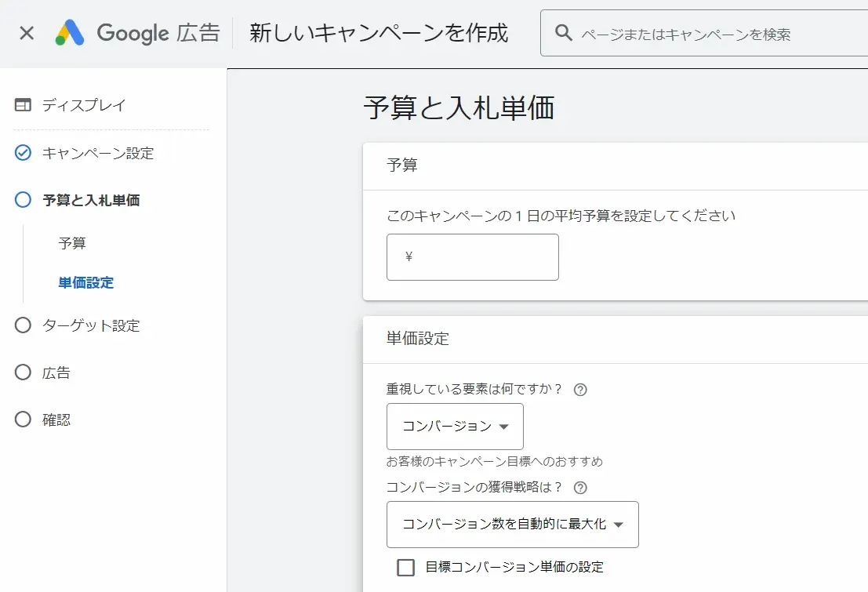Focus the page or campaign search field
The height and width of the screenshot is (592, 868).
704,33
